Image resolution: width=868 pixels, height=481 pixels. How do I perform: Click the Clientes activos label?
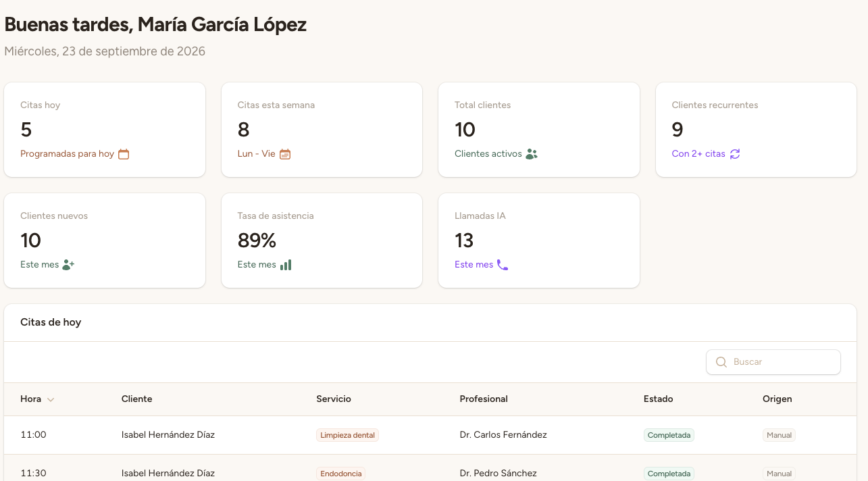click(x=488, y=154)
